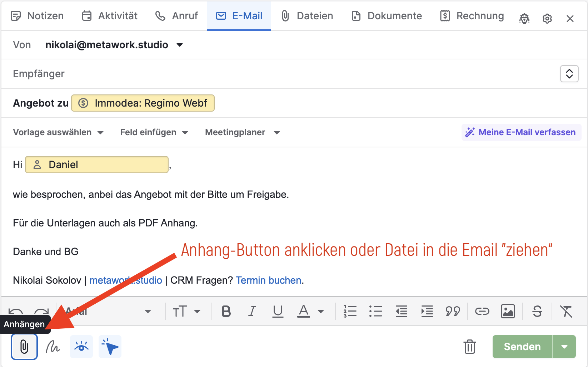Viewport: 588px width, 367px height.
Task: Open the Rechnung tab
Action: coord(472,16)
